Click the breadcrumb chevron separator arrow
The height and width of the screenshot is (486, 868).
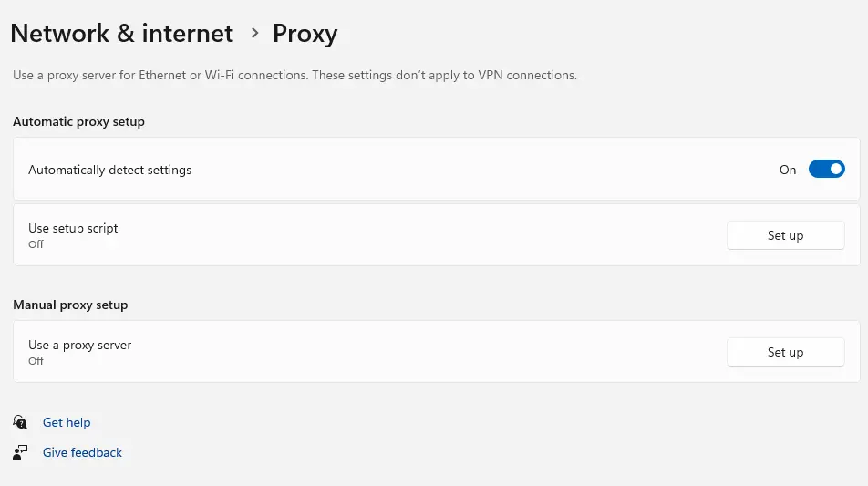click(x=253, y=34)
